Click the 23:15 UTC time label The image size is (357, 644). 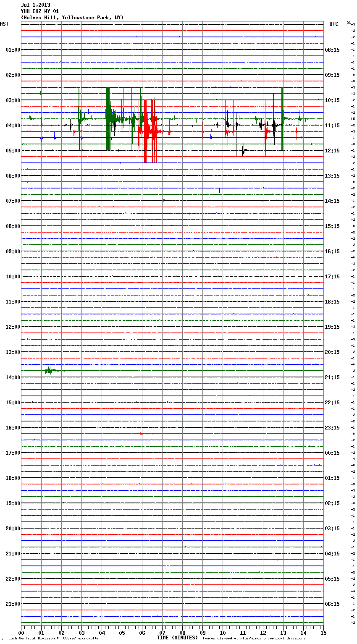pyautogui.click(x=332, y=428)
